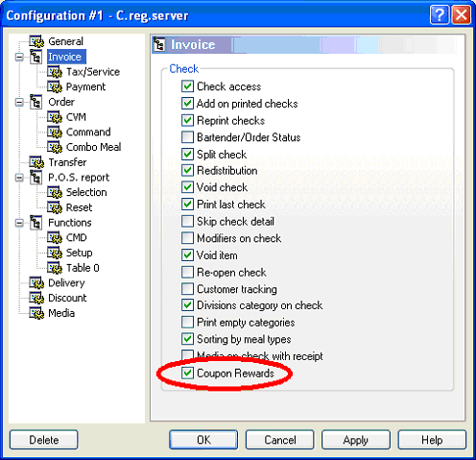Open the Table 0 tree item
This screenshot has height=460, width=476.
pos(83,268)
